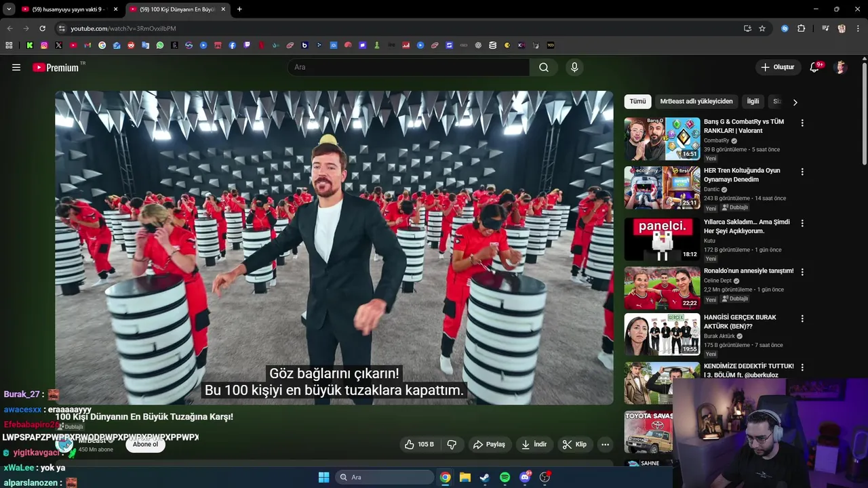The width and height of the screenshot is (868, 488).
Task: Select the Tümü filter chip
Action: pos(637,102)
